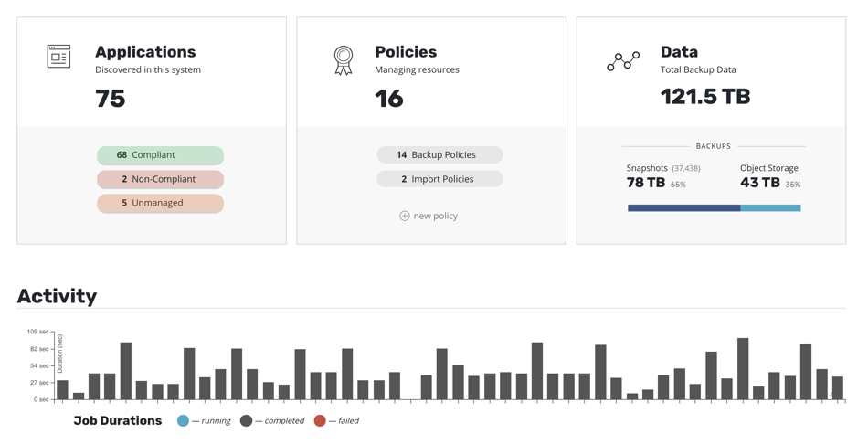Open the 2 Non-Compliant applications pill
The height and width of the screenshot is (444, 868).
click(161, 179)
